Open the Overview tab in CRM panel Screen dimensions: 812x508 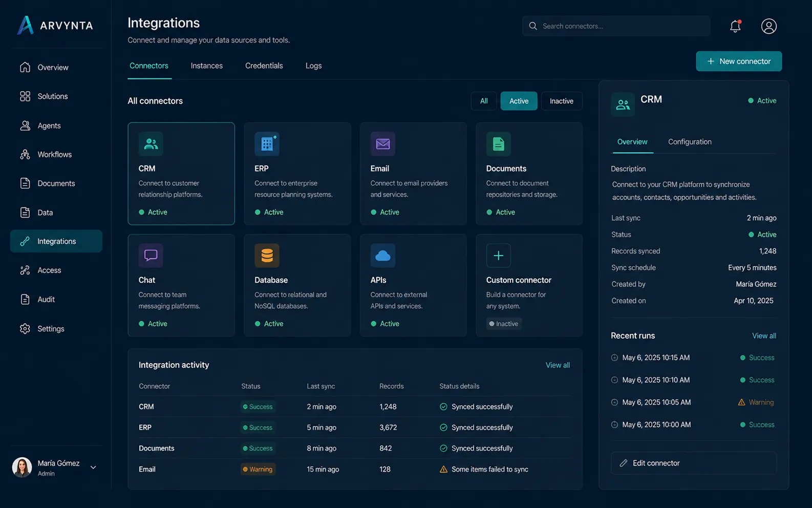[632, 142]
